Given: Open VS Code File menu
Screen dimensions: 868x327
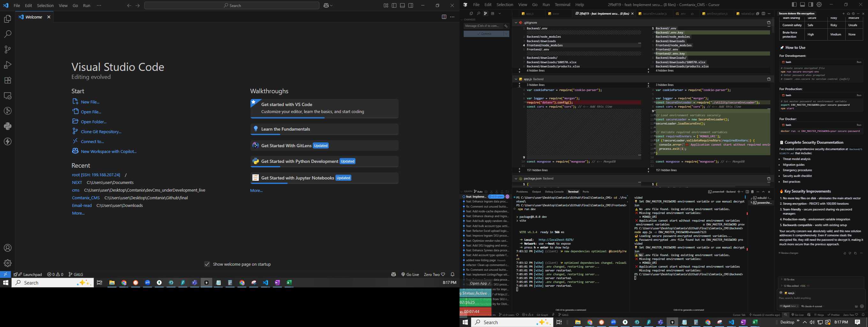Looking at the screenshot, I should tap(17, 5).
